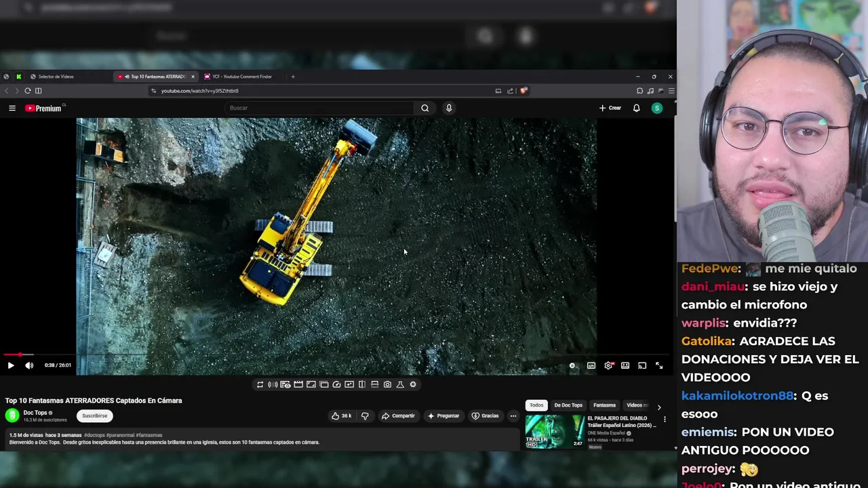Open the flask experiments icon
This screenshot has height=488, width=868.
(x=400, y=384)
